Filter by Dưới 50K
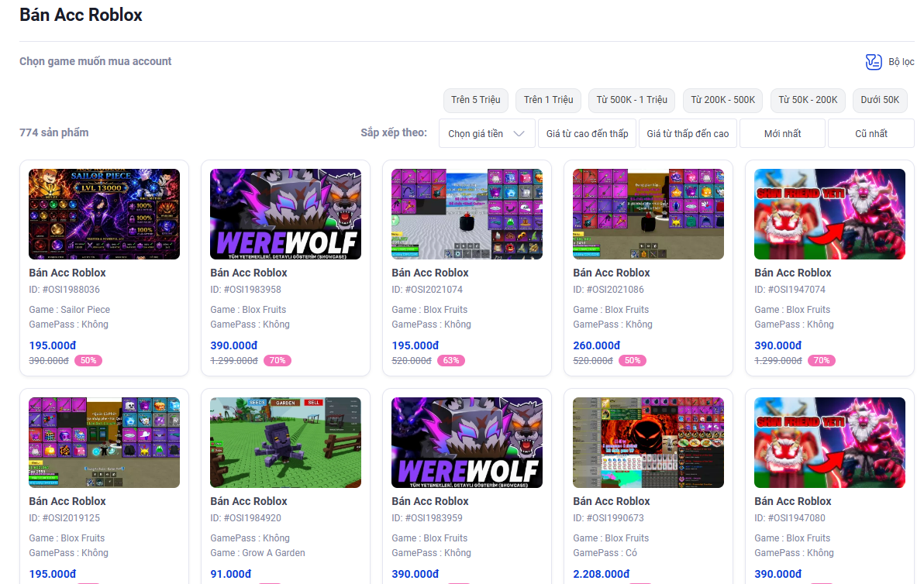924x584 pixels. pyautogui.click(x=880, y=100)
